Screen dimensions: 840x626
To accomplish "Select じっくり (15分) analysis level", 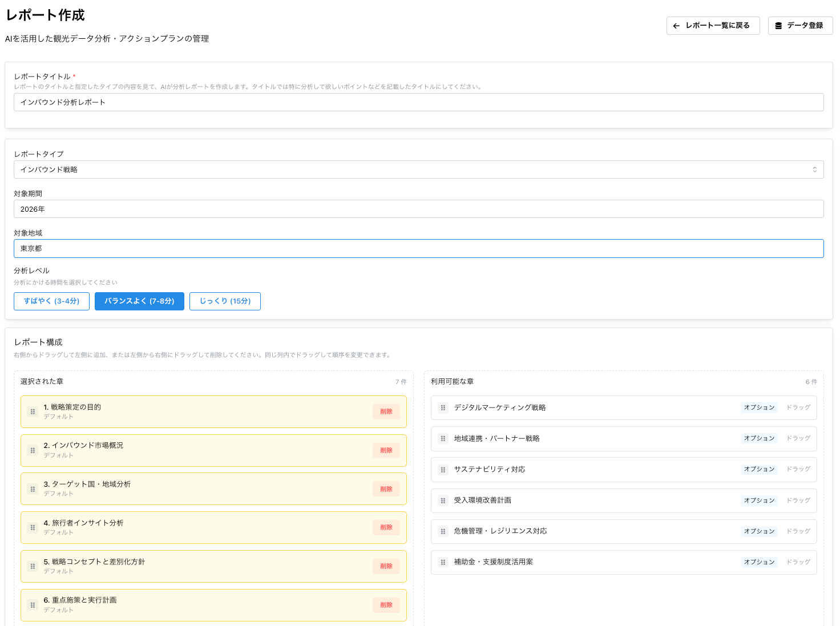I will click(225, 301).
